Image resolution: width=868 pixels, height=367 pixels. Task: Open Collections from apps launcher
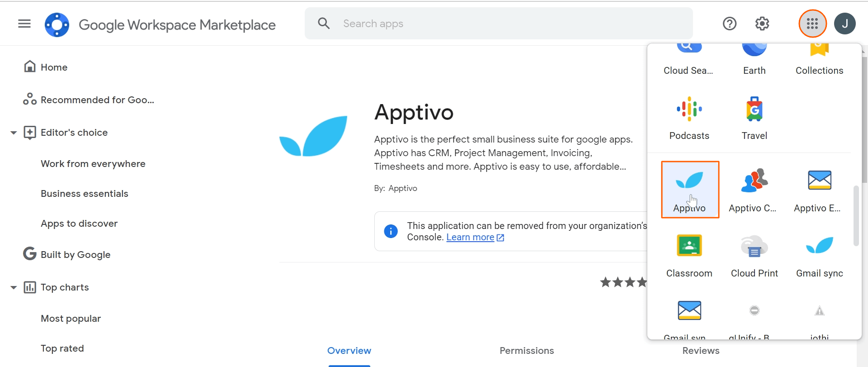pyautogui.click(x=819, y=60)
